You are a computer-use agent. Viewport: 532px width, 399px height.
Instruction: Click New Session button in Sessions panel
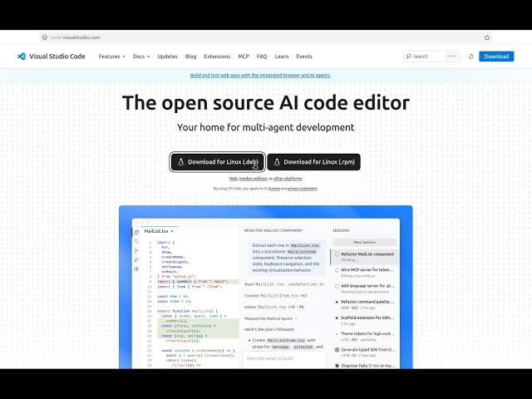tap(364, 242)
